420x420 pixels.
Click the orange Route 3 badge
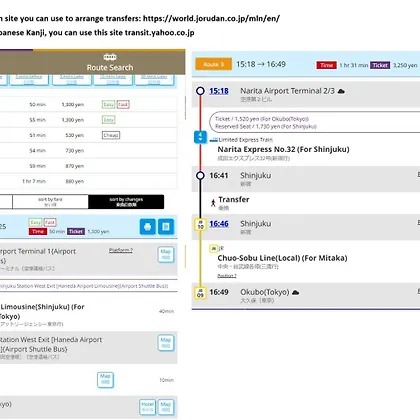pos(213,64)
